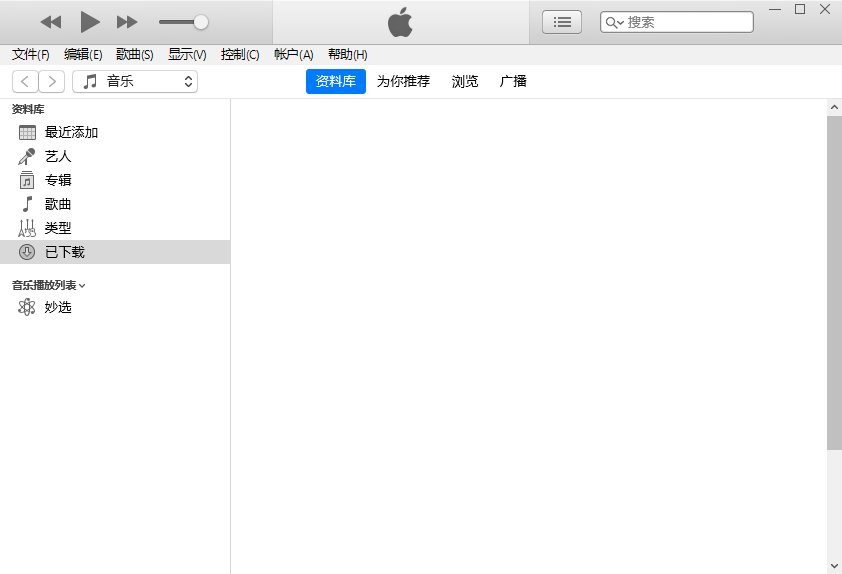842x574 pixels.
Task: Open the 文件(F) menu
Action: 31,54
